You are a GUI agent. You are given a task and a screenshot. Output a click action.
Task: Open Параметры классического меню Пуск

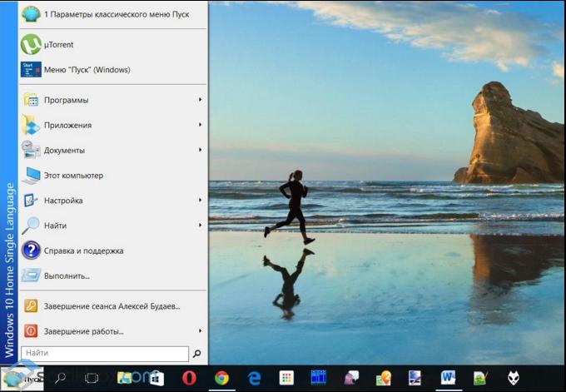116,14
